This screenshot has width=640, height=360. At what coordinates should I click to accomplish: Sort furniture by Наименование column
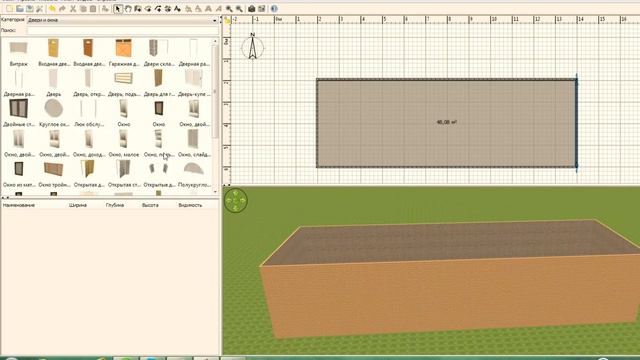(x=19, y=205)
